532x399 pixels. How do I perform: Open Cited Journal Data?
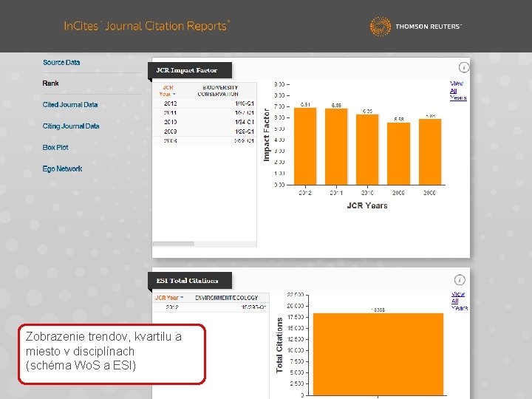(x=70, y=105)
